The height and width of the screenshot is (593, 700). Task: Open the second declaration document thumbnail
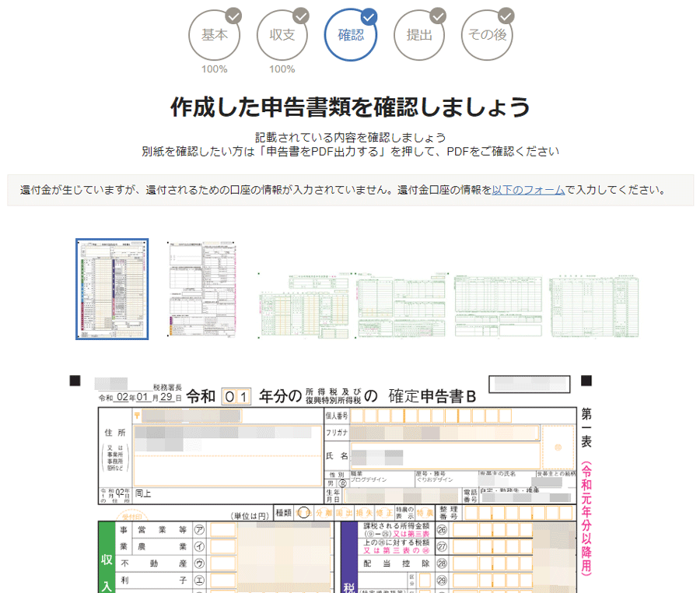pyautogui.click(x=200, y=288)
